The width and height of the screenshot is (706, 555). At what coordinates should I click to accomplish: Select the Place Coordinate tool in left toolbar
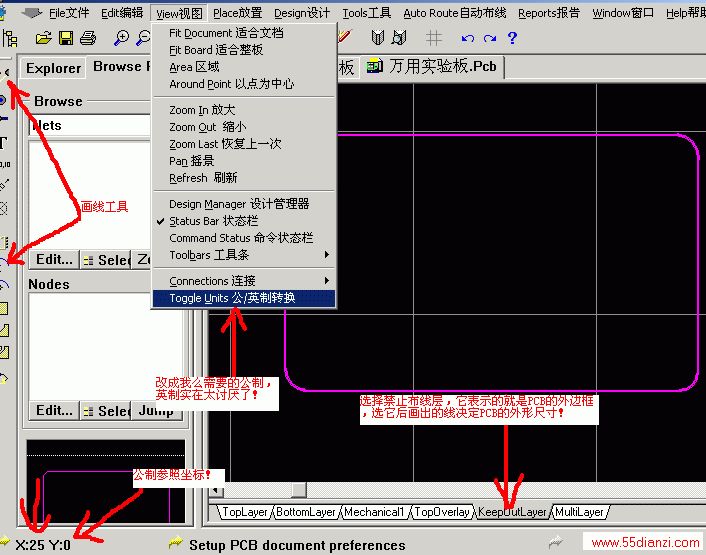click(x=4, y=165)
